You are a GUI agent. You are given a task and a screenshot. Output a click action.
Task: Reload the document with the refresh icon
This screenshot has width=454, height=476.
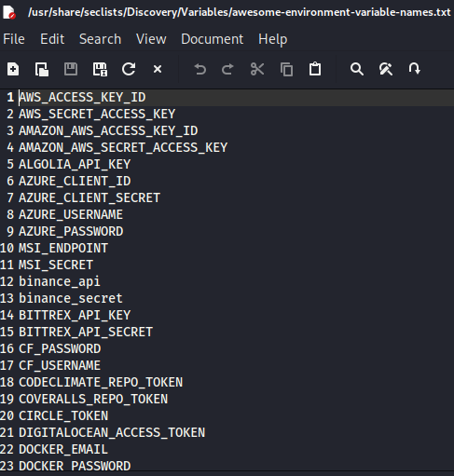tap(129, 69)
